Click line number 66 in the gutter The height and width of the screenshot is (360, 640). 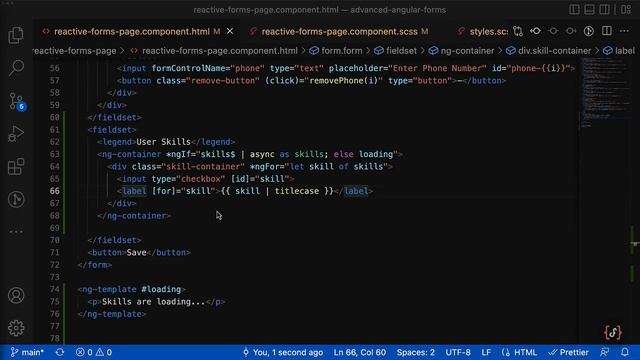[54, 191]
